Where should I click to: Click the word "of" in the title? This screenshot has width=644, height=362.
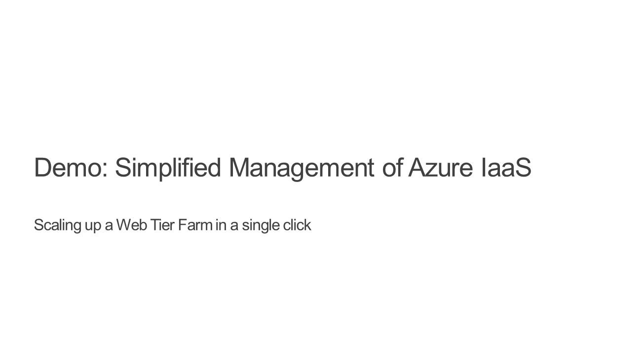[x=393, y=168]
